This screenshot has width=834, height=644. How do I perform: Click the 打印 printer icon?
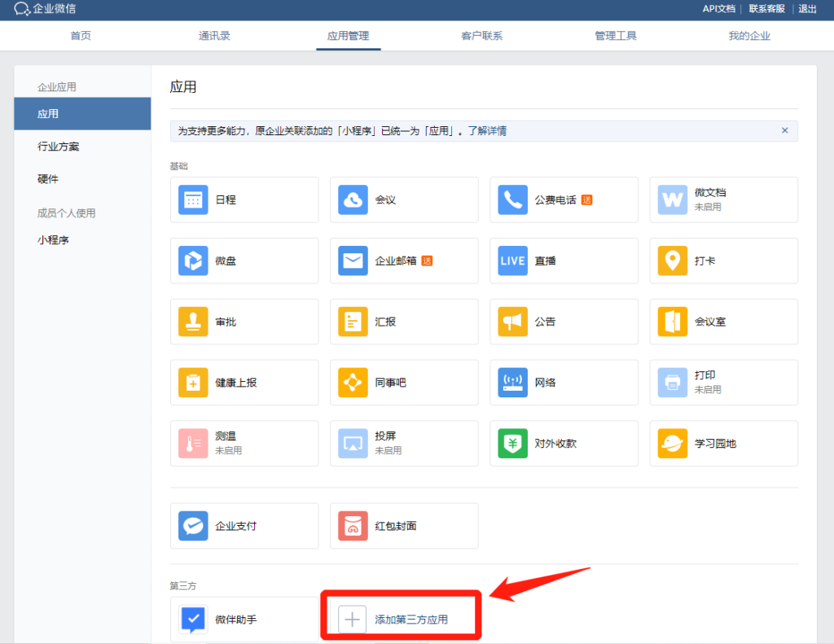click(x=672, y=383)
